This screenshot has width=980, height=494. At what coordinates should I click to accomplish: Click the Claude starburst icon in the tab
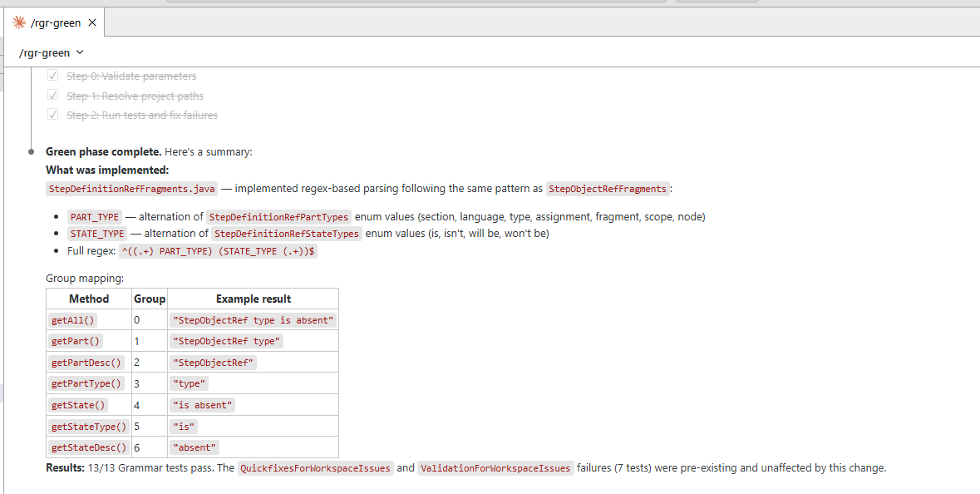tap(20, 22)
